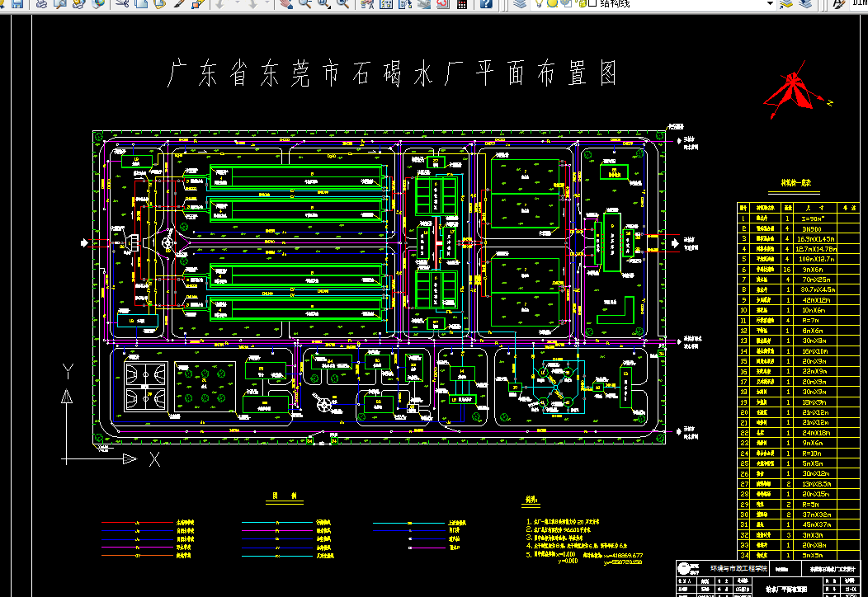
Task: Click the white layer color square
Action: click(x=592, y=3)
